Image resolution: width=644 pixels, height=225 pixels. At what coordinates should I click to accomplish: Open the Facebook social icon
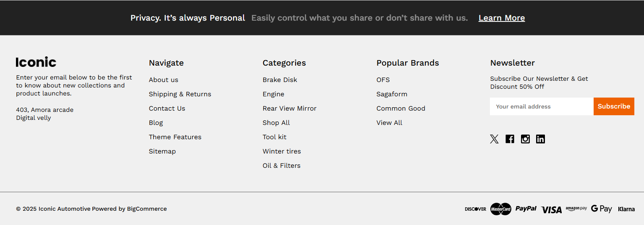[510, 139]
